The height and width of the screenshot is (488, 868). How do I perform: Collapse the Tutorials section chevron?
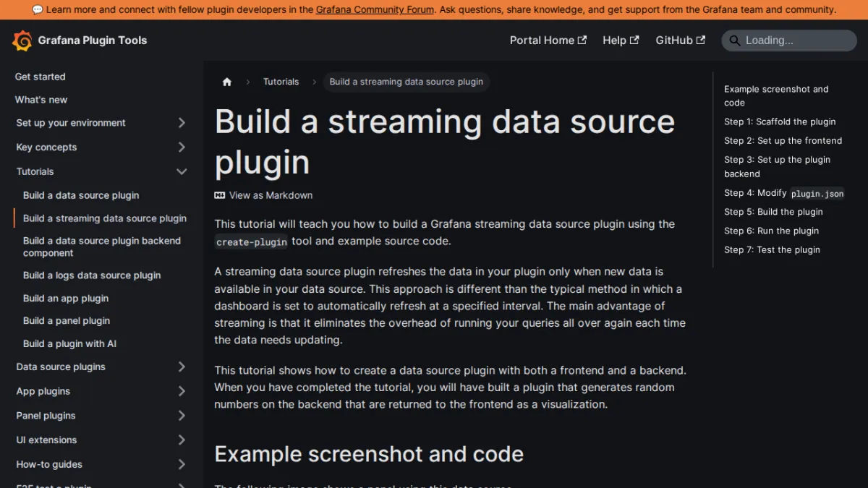[x=182, y=171]
